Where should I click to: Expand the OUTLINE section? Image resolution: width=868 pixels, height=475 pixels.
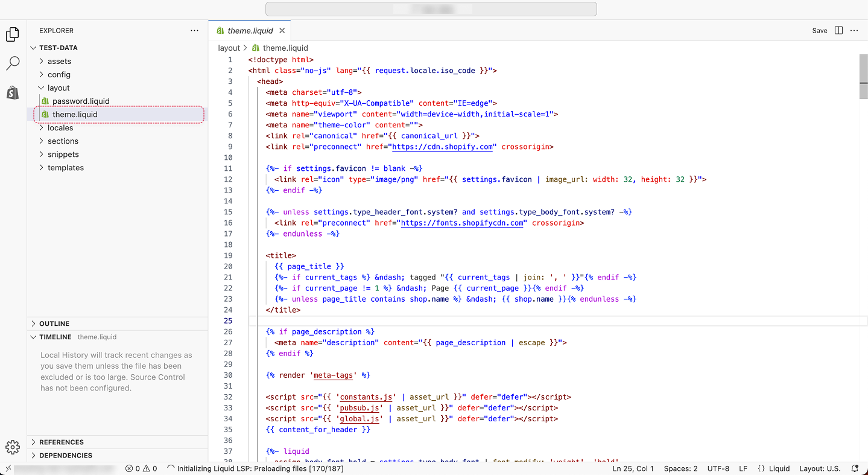pyautogui.click(x=54, y=324)
